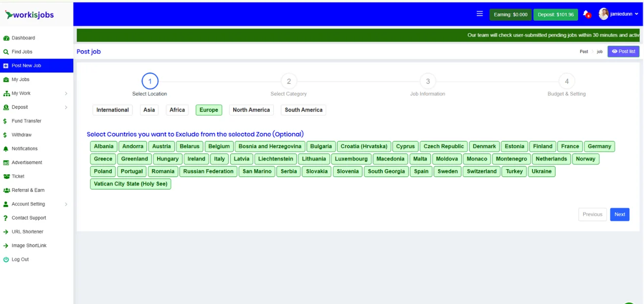This screenshot has width=644, height=304.
Task: Click the Post list button
Action: pyautogui.click(x=623, y=52)
